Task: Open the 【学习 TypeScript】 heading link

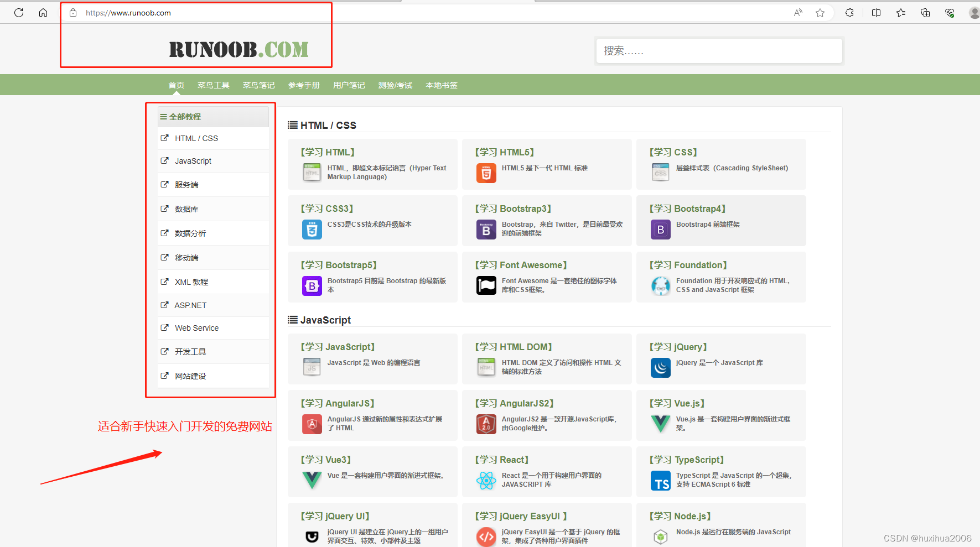Action: (x=687, y=460)
